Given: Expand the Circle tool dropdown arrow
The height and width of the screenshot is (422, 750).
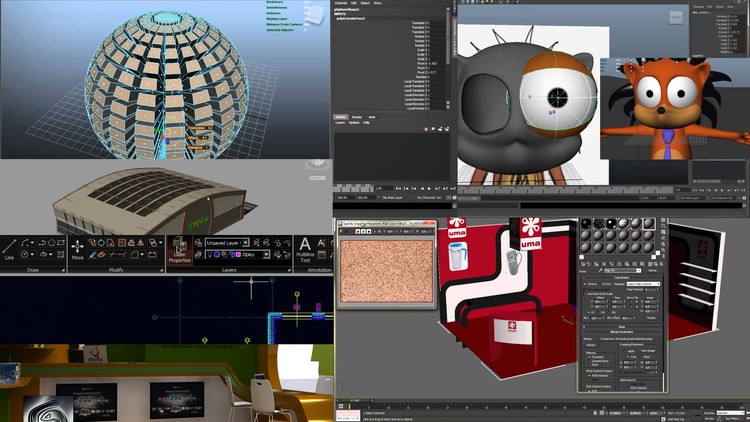Looking at the screenshot, I should (x=32, y=255).
